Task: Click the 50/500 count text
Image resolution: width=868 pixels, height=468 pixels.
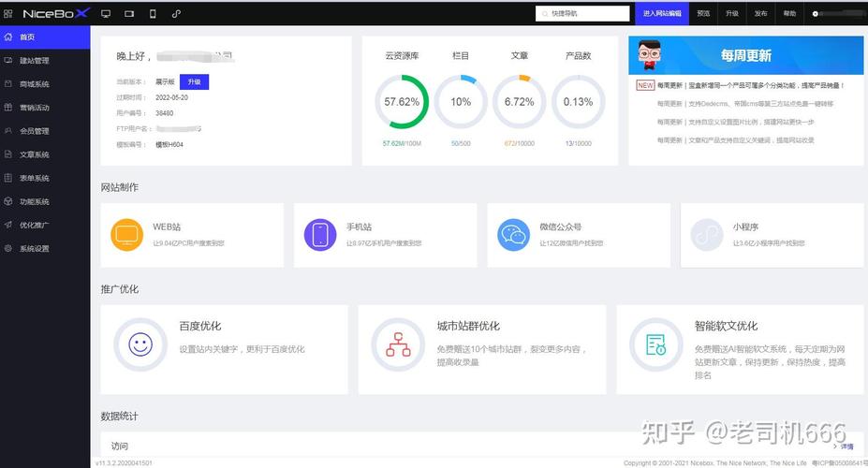Action: point(461,143)
